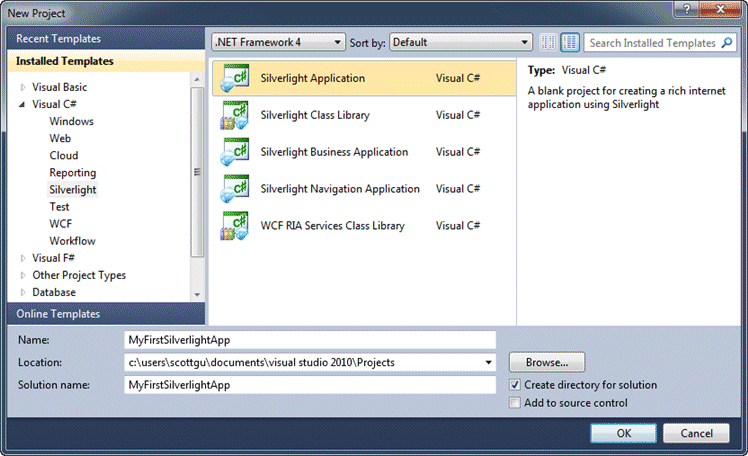The image size is (748, 456).
Task: Select the Silverlight Class Library template name
Action: (315, 115)
